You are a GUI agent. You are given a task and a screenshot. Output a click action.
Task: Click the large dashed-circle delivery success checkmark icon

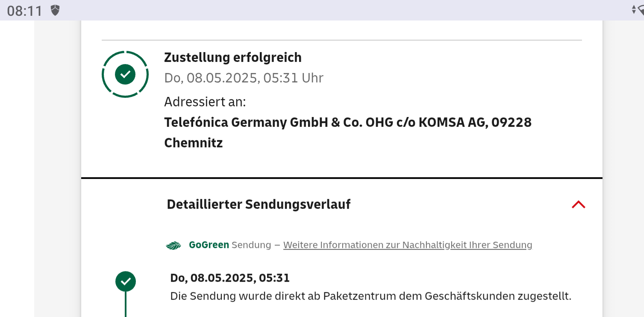(125, 75)
